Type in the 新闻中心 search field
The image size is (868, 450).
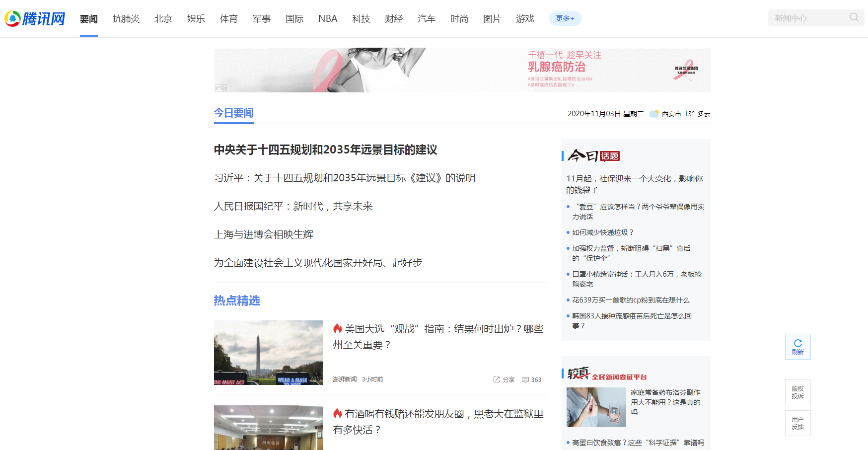tap(807, 18)
